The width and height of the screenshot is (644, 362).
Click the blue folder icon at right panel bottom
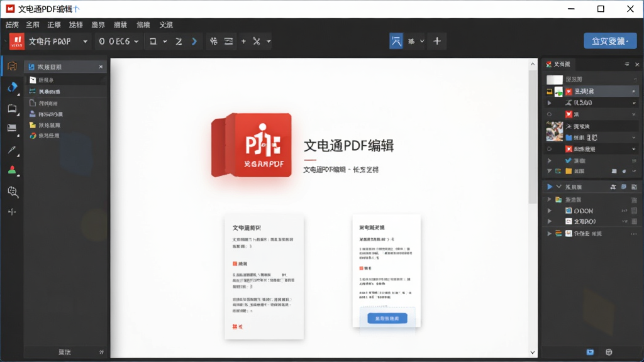pos(590,352)
